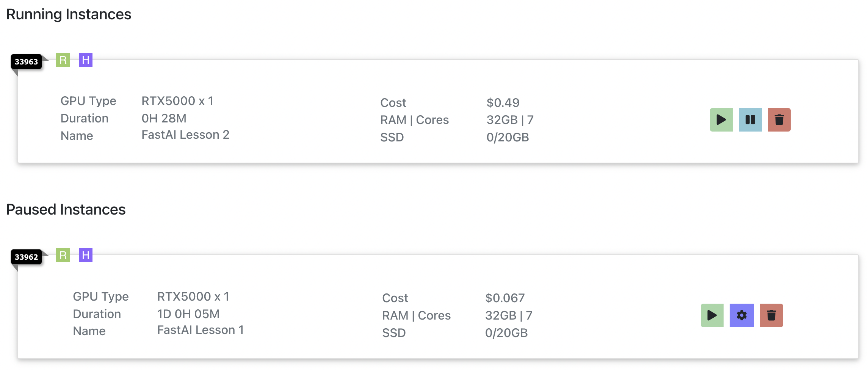Click purple H badge on instance 33962

(86, 255)
